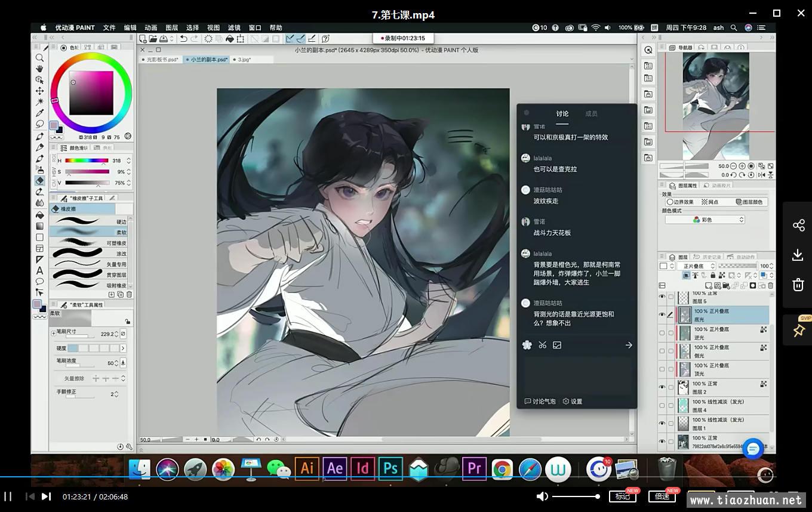812x512 pixels.
Task: Select the Hand move tool
Action: click(39, 69)
